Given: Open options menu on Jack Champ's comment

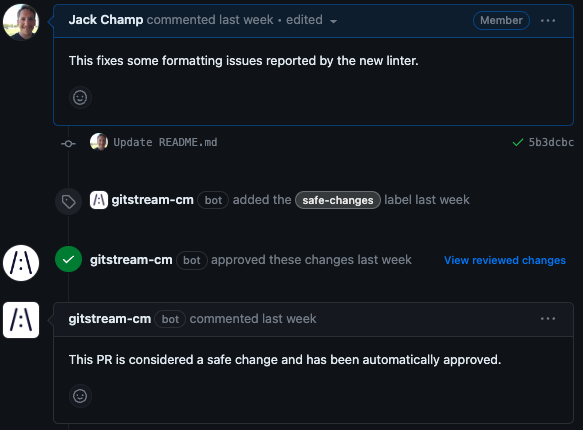Looking at the screenshot, I should coord(548,21).
